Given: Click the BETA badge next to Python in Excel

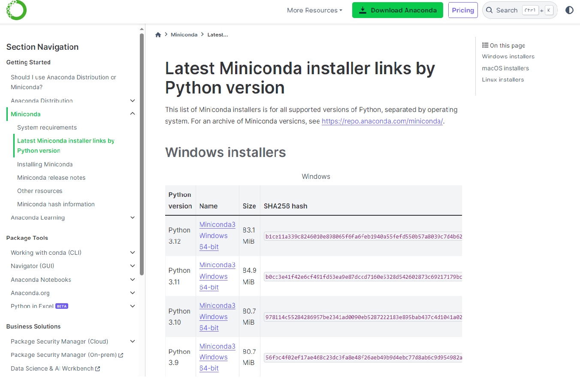Looking at the screenshot, I should click(x=62, y=306).
